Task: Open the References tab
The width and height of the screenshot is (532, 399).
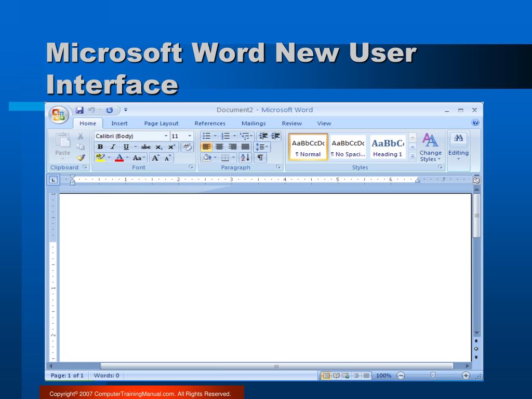Action: pyautogui.click(x=210, y=124)
